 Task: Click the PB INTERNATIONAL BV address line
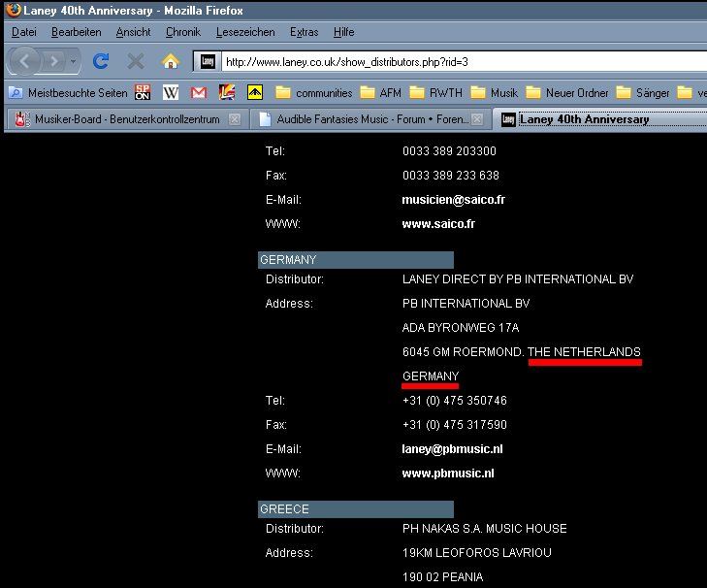[x=466, y=304]
